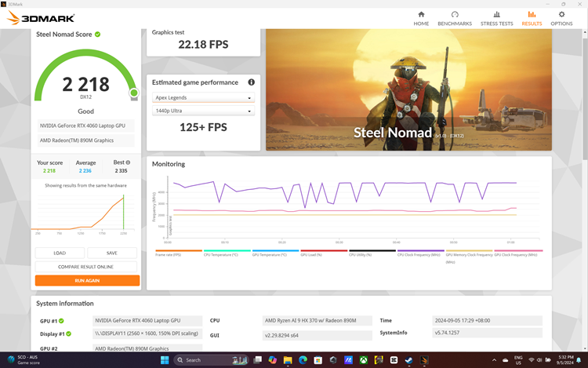Screen dimensions: 588x368
Task: Select the NVIDIA GeForce RTX 4060 Laptop GPU field under score
Action: pos(86,126)
